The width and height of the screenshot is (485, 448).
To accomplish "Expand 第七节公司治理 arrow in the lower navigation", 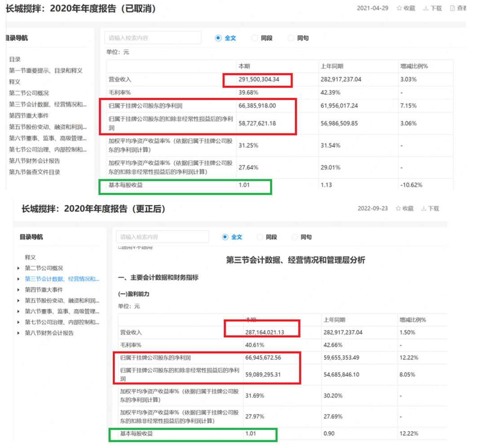I will click(x=18, y=322).
